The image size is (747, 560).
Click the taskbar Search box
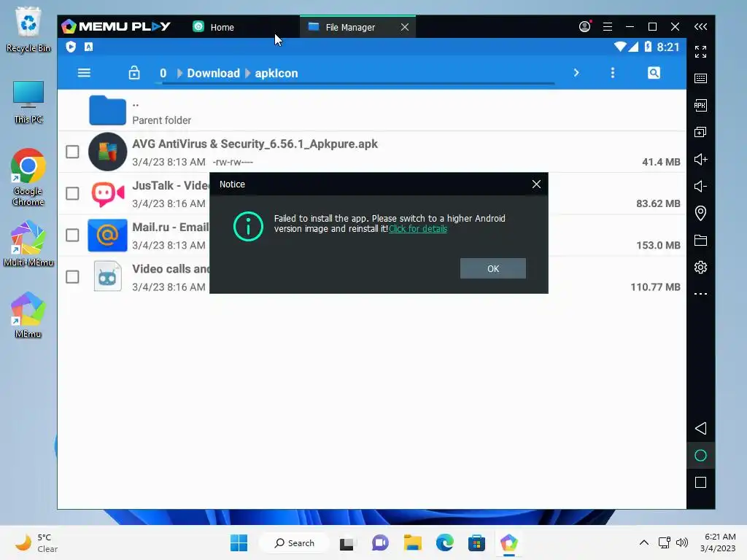coord(295,542)
